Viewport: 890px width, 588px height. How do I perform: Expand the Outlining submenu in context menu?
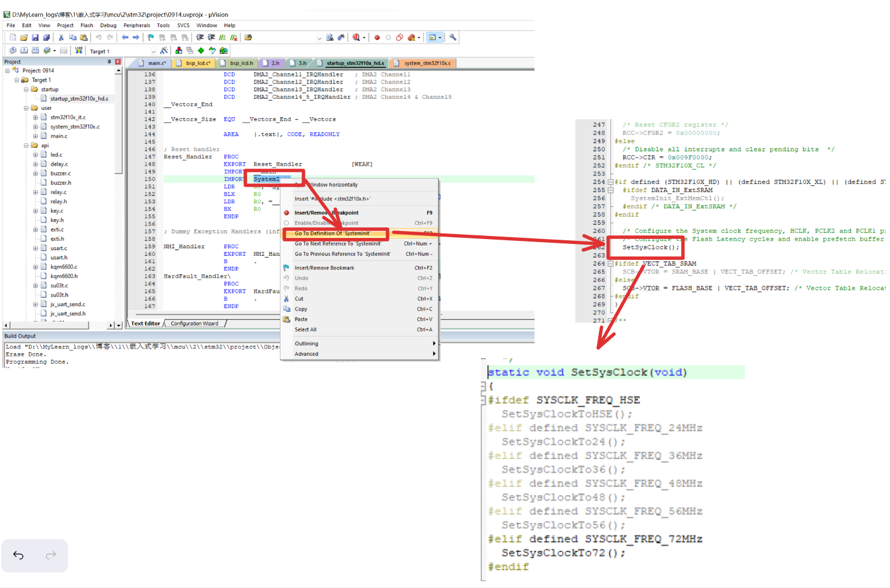point(360,343)
